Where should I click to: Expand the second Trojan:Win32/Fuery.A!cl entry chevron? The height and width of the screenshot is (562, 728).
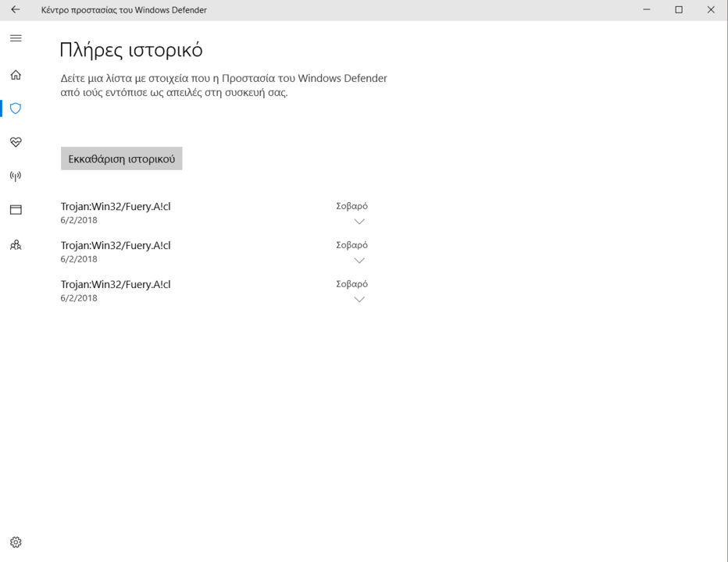pos(359,261)
